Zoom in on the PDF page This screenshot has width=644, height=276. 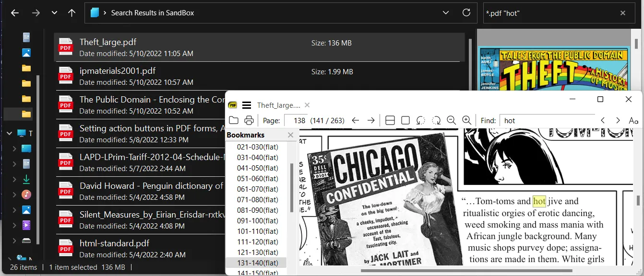(x=466, y=120)
